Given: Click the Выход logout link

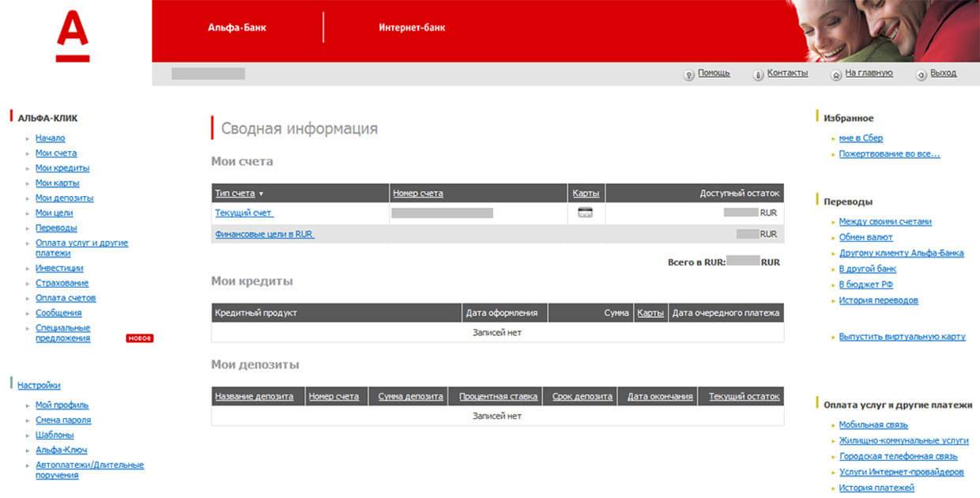Looking at the screenshot, I should 944,73.
